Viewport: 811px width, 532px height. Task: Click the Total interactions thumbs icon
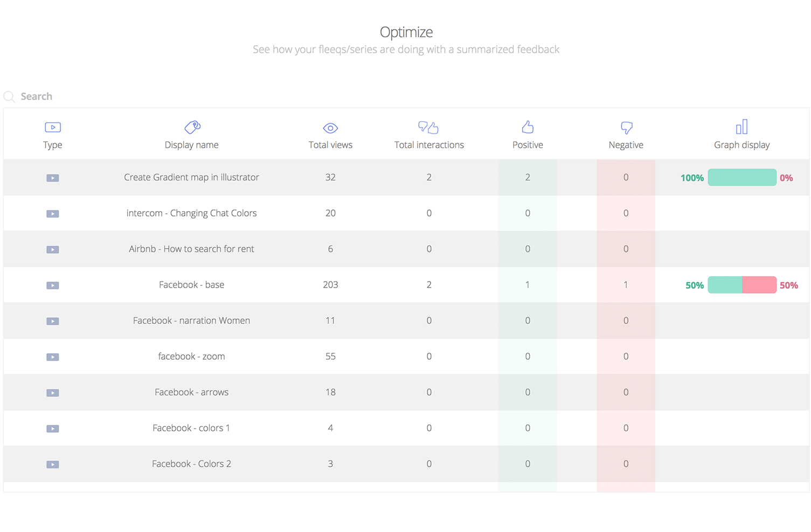coord(429,128)
